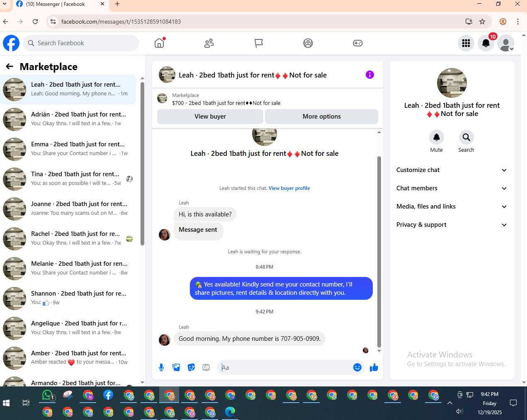Expand the Privacy & support section
The height and width of the screenshot is (420, 527).
[x=452, y=225]
